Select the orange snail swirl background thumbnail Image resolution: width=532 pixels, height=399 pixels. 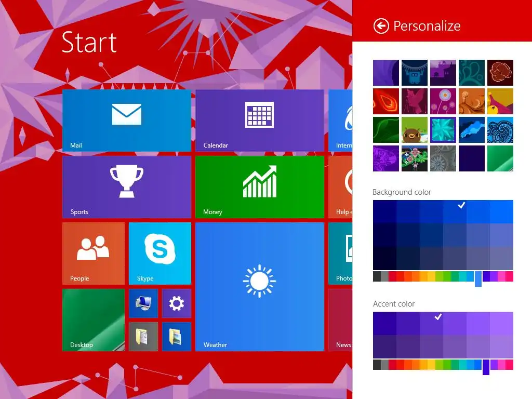click(472, 101)
